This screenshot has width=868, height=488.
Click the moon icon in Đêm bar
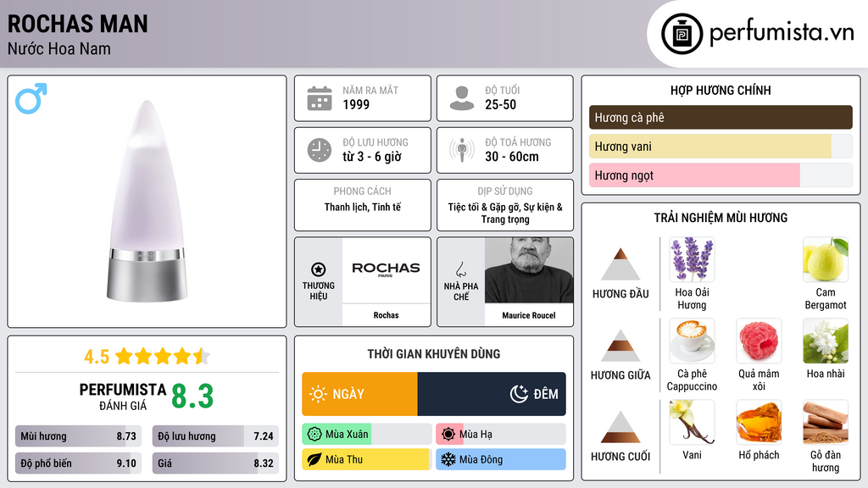(519, 394)
